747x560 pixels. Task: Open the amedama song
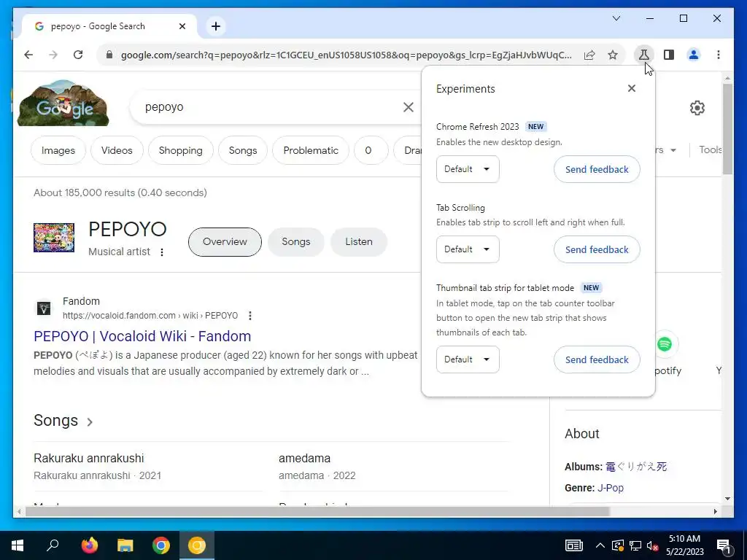click(304, 458)
